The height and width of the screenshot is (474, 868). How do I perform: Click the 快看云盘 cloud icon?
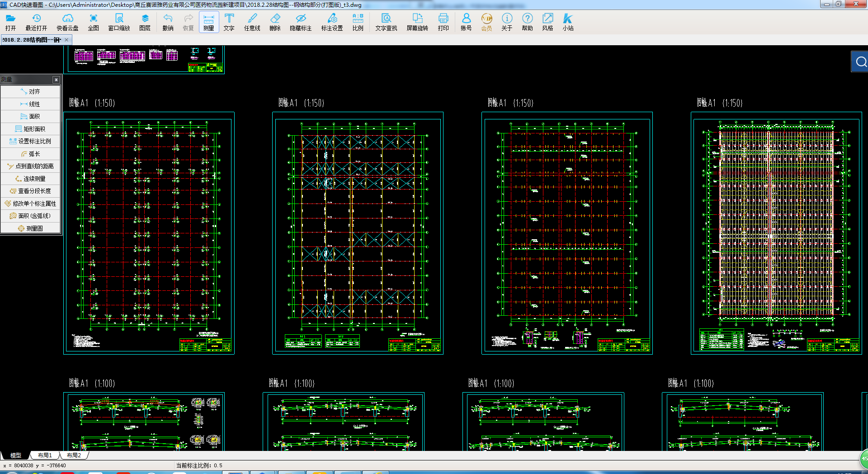pyautogui.click(x=67, y=22)
